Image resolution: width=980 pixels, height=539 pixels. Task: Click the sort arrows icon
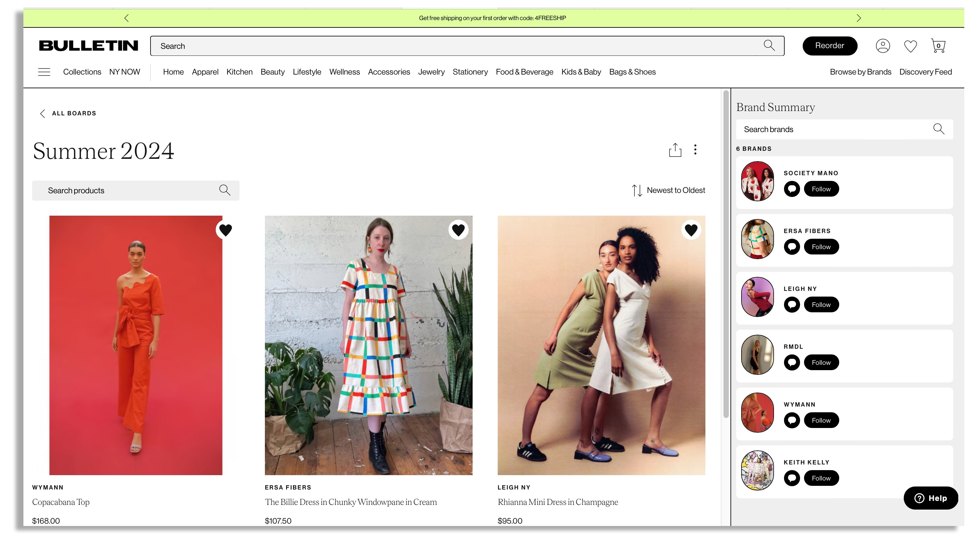point(637,190)
